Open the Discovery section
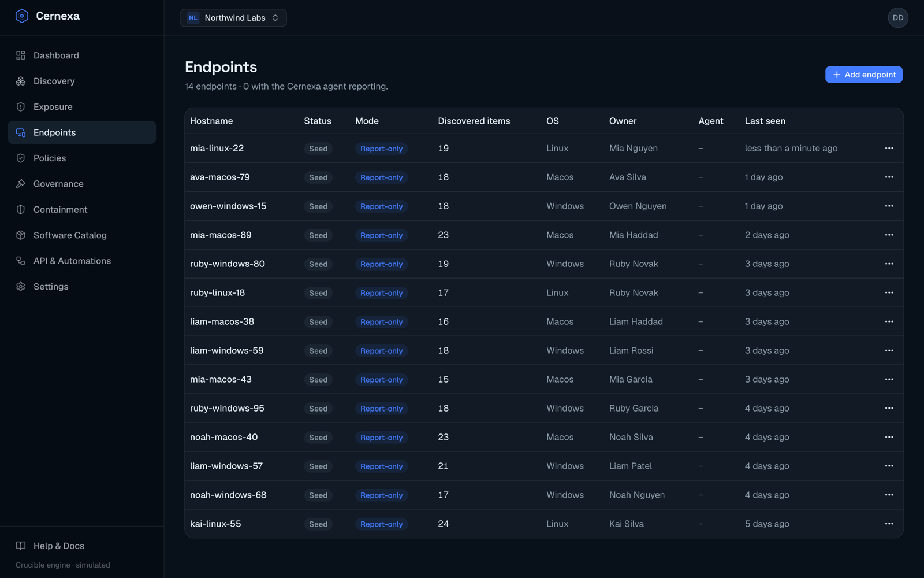The width and height of the screenshot is (924, 578). coord(81,81)
